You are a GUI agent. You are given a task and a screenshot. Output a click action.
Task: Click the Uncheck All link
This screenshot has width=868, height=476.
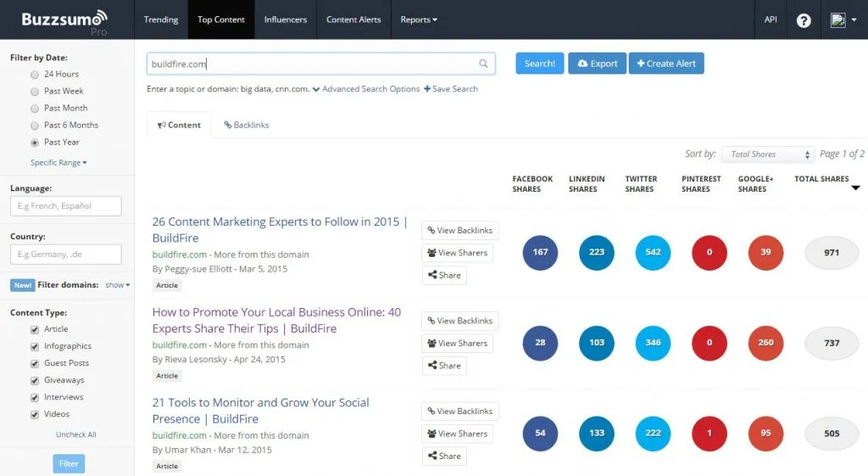click(75, 434)
